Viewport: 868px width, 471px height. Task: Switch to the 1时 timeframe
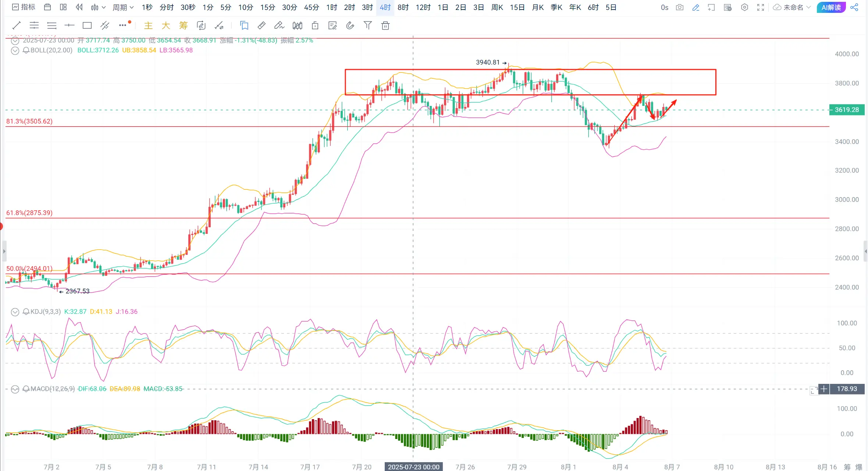pos(331,7)
